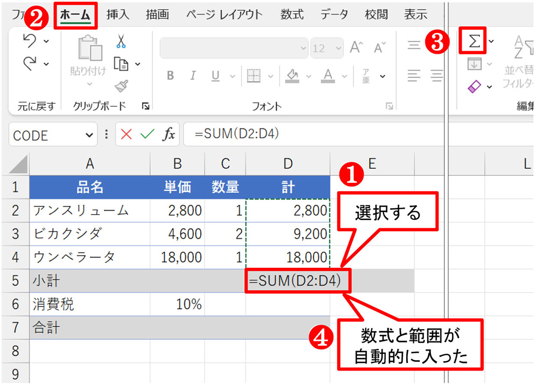538x392 pixels.
Task: Click the top align icon
Action: tap(414, 45)
